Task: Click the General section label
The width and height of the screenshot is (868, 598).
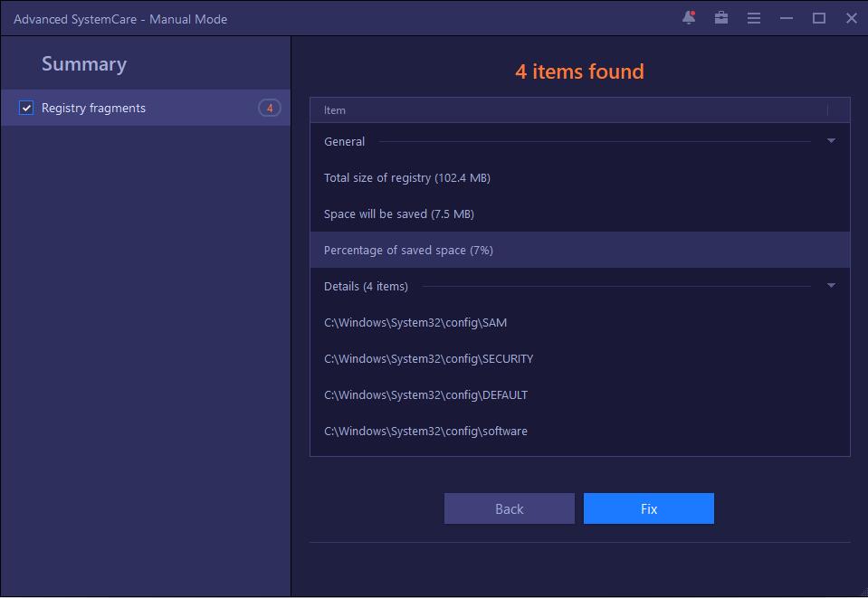Action: [x=344, y=142]
